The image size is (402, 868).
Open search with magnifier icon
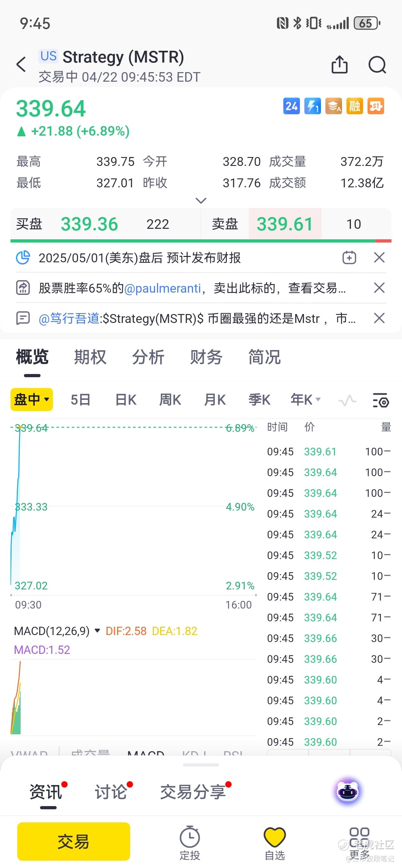377,64
